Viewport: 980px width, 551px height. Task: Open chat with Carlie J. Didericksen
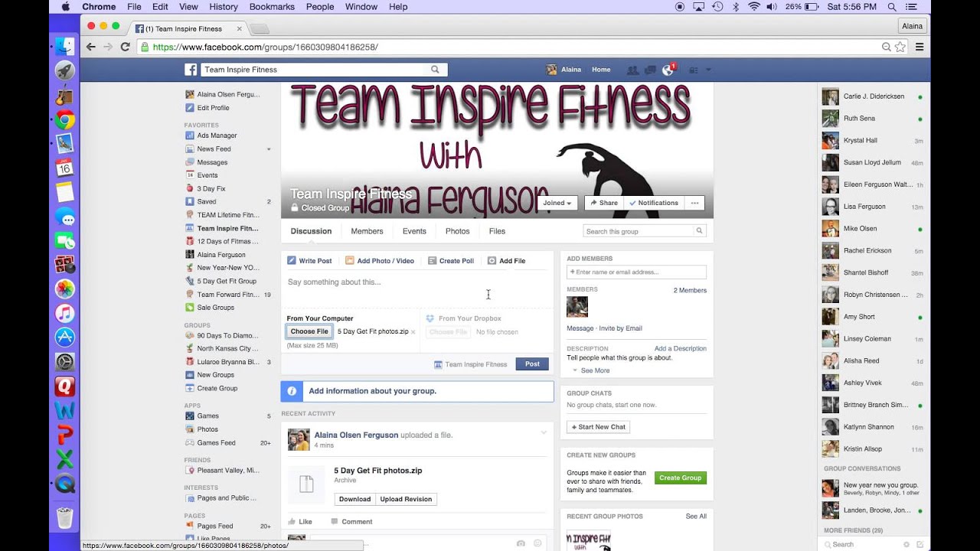874,96
